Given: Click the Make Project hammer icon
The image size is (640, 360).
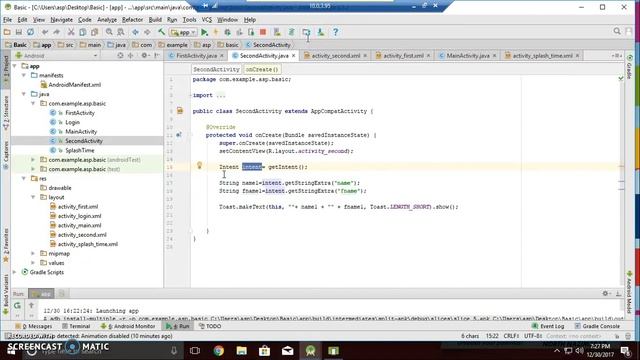Looking at the screenshot, I should pos(162,32).
